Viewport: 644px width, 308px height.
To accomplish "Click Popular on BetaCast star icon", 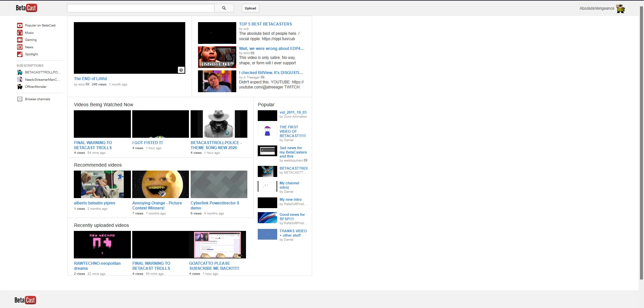I will pyautogui.click(x=20, y=25).
